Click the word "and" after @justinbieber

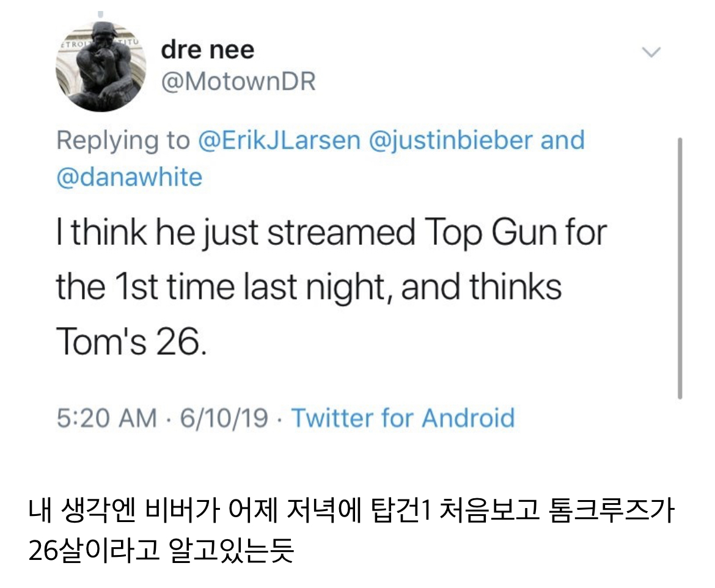click(x=563, y=140)
